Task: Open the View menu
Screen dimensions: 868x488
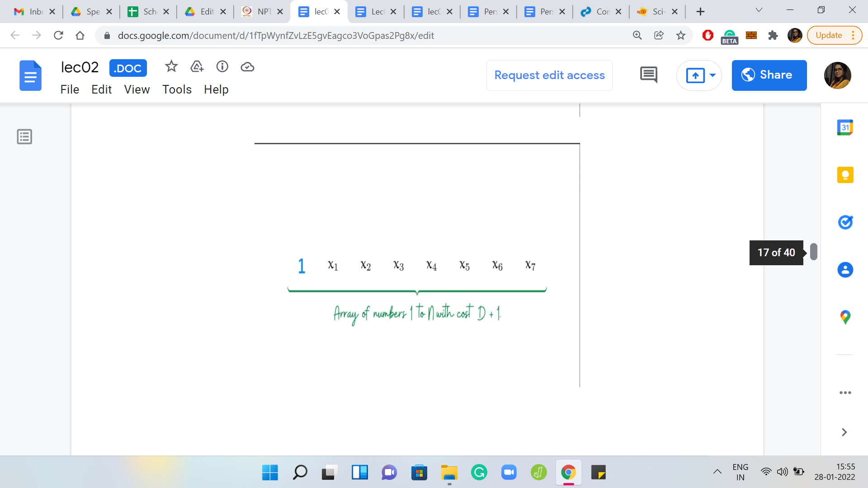Action: [x=137, y=89]
